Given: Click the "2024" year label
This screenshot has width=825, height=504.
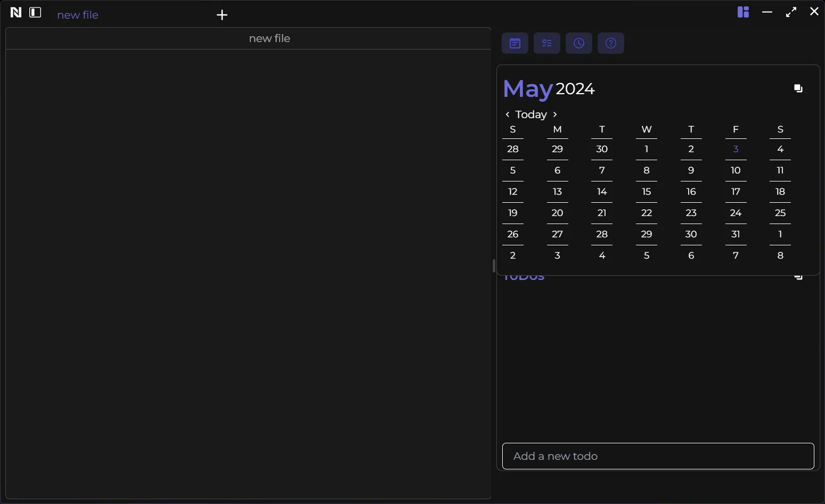Looking at the screenshot, I should [x=575, y=89].
